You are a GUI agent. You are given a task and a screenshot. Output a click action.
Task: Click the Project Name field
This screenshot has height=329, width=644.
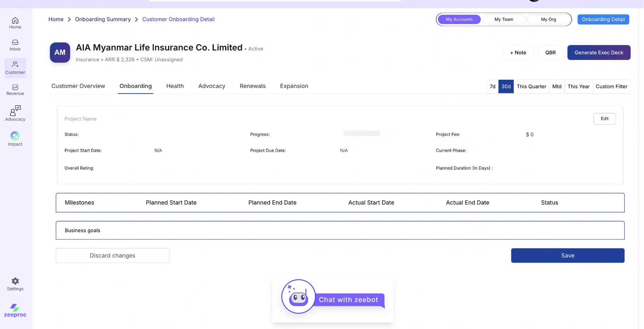tap(80, 119)
